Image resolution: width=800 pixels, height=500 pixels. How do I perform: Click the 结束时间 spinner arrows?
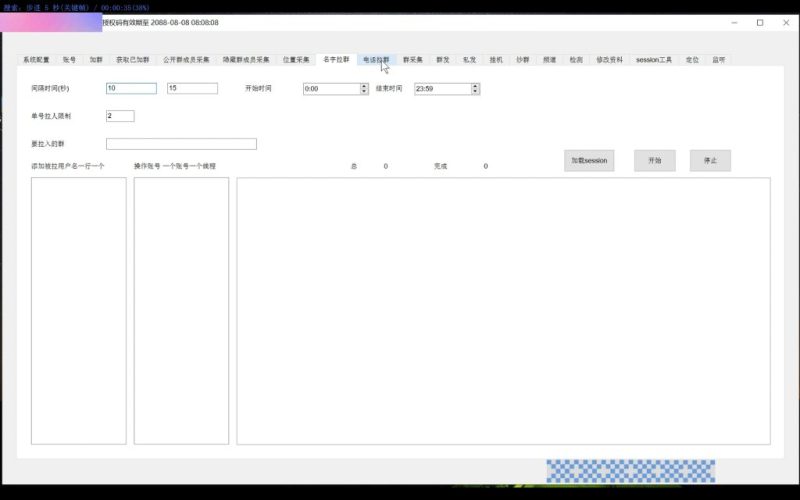(x=475, y=88)
